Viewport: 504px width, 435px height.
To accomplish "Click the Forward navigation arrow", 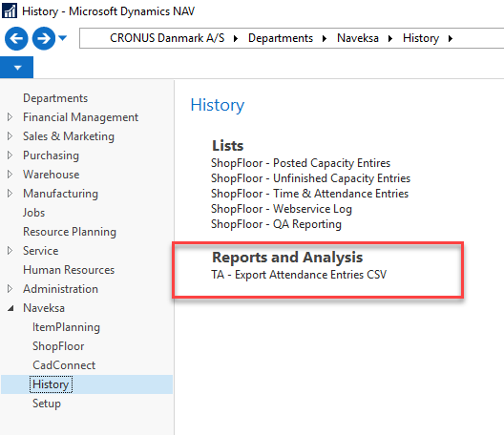I will 44,38.
